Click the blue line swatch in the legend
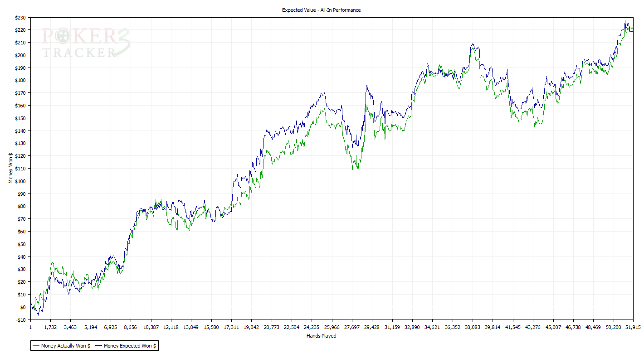 pyautogui.click(x=98, y=346)
